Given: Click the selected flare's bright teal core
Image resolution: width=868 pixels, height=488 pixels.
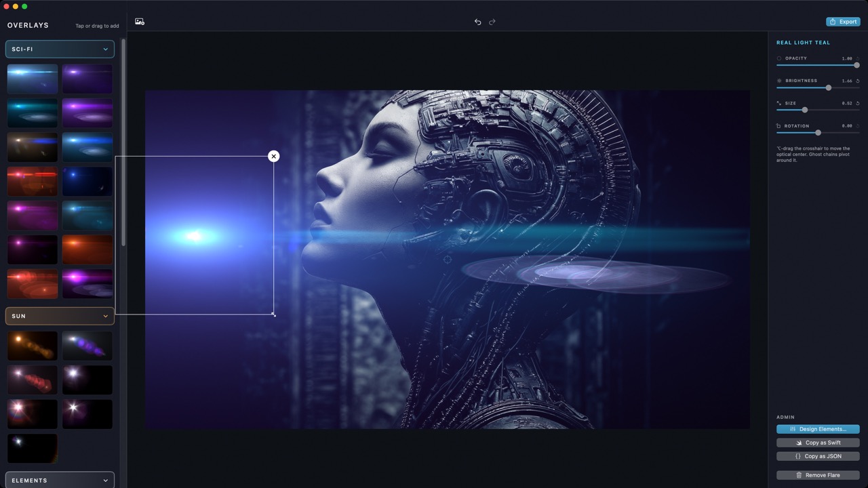Looking at the screenshot, I should (x=195, y=237).
